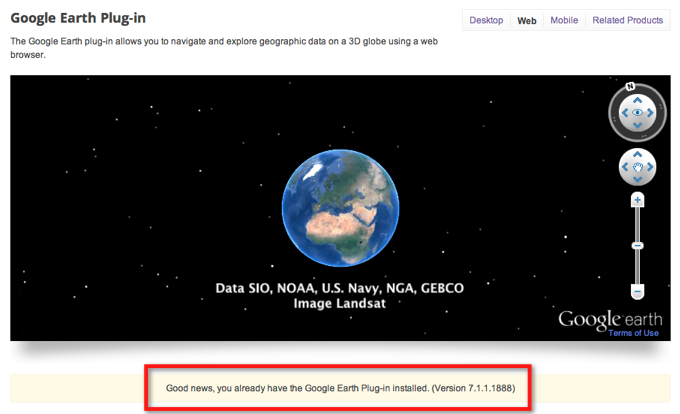Click the look up arrow on compass ring
This screenshot has height=414, width=680.
click(x=637, y=100)
